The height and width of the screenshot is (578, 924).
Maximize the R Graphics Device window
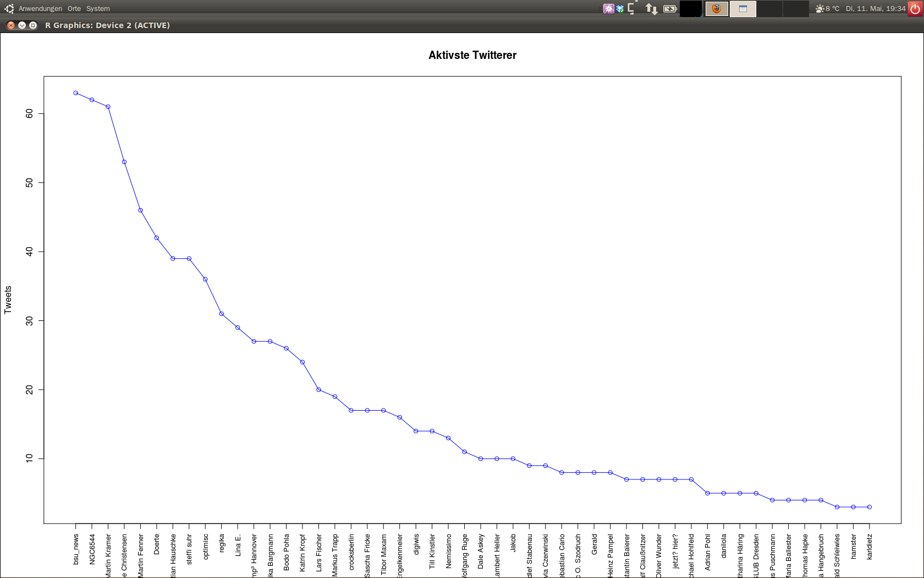point(33,25)
